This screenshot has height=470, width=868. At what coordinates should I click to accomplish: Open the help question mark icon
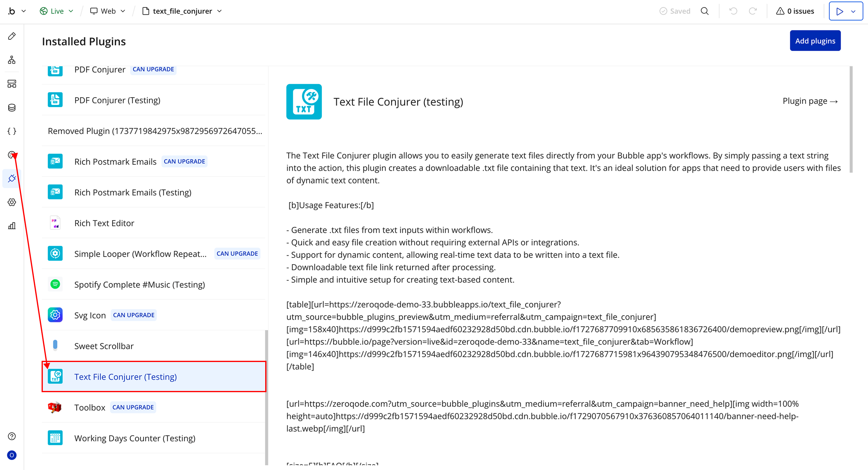[x=12, y=436]
